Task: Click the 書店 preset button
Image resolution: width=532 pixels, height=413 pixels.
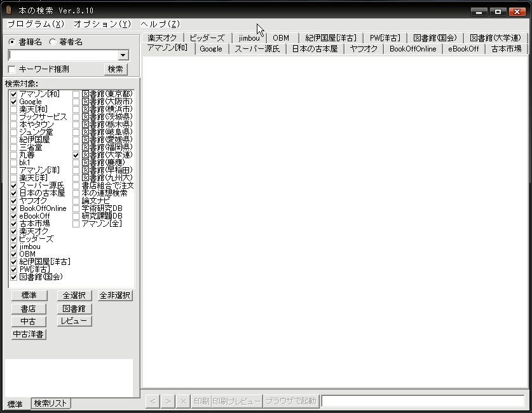Action: [29, 309]
